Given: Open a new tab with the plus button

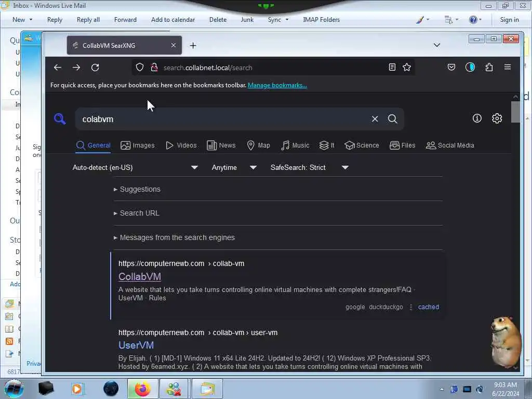Looking at the screenshot, I should 193,46.
